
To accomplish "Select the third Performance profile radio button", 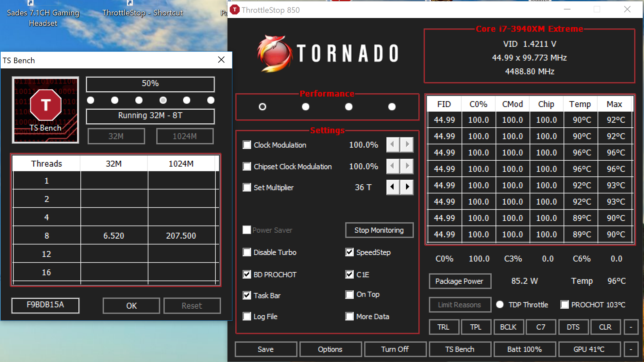I will click(349, 107).
